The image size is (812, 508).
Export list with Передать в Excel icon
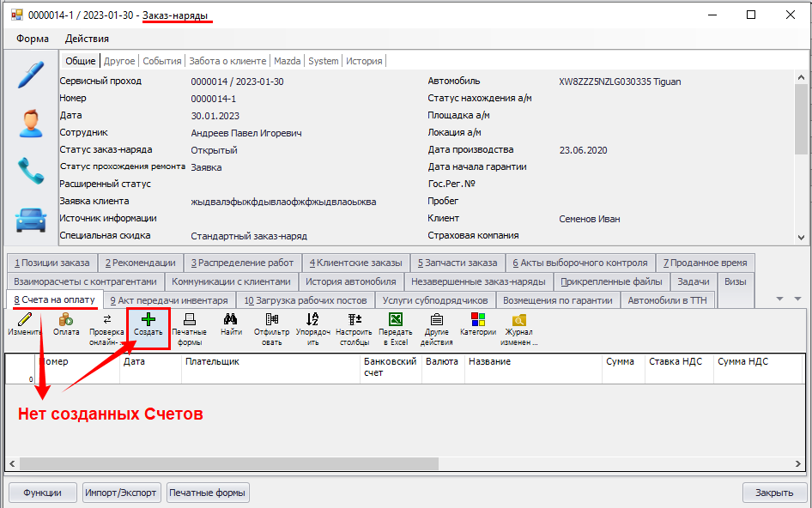(x=396, y=320)
